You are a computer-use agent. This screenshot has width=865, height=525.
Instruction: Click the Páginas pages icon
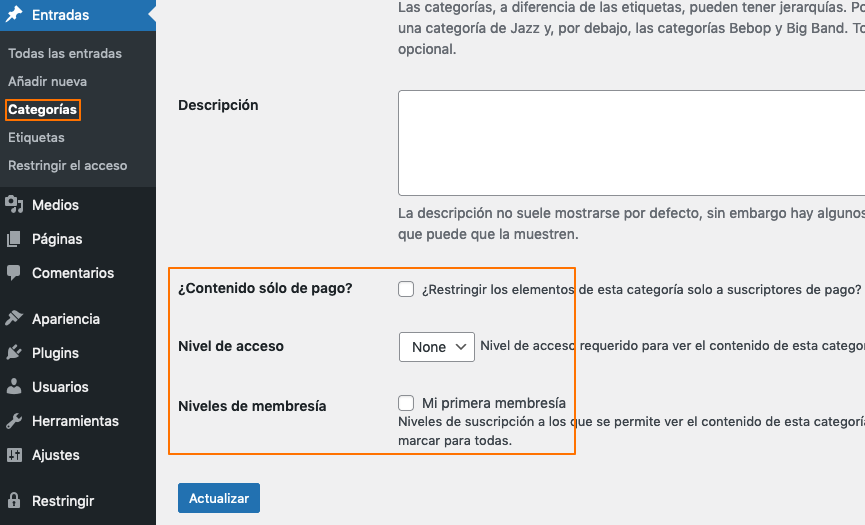click(x=14, y=239)
